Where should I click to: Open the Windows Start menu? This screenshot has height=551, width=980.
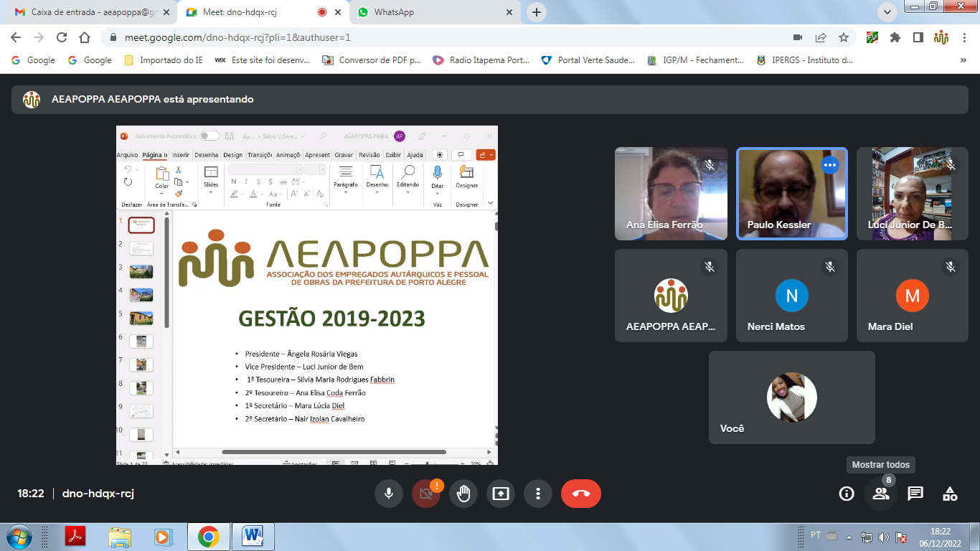click(x=19, y=536)
